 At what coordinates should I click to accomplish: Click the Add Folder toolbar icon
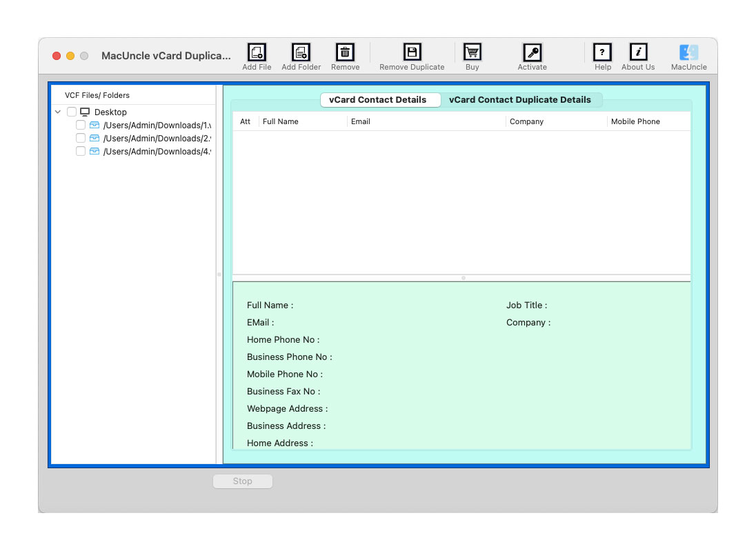pos(301,52)
